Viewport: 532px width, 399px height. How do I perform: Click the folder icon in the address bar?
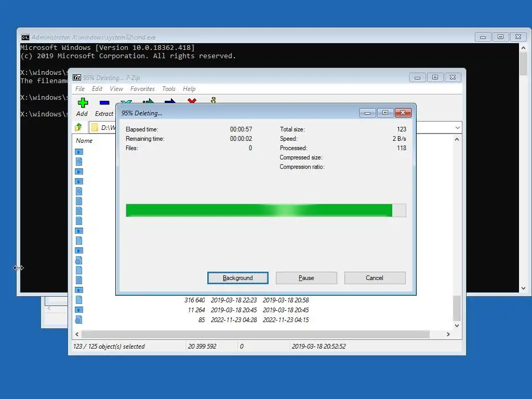(x=95, y=128)
